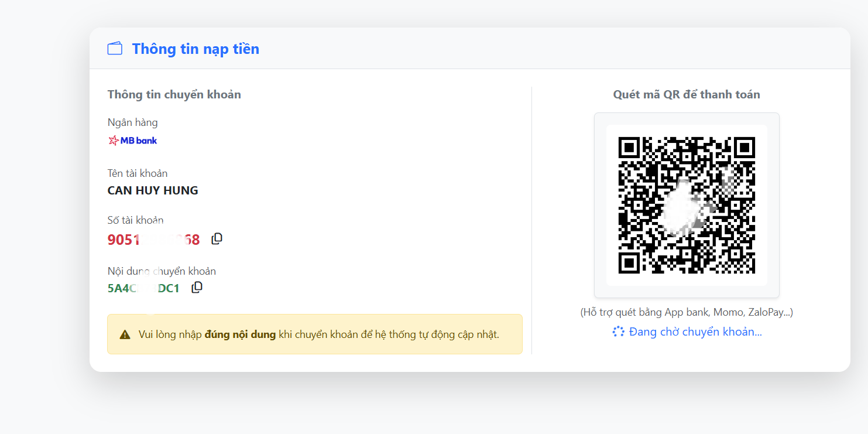The height and width of the screenshot is (434, 868).
Task: Click the Thông tin nạp tiền heading
Action: (195, 49)
